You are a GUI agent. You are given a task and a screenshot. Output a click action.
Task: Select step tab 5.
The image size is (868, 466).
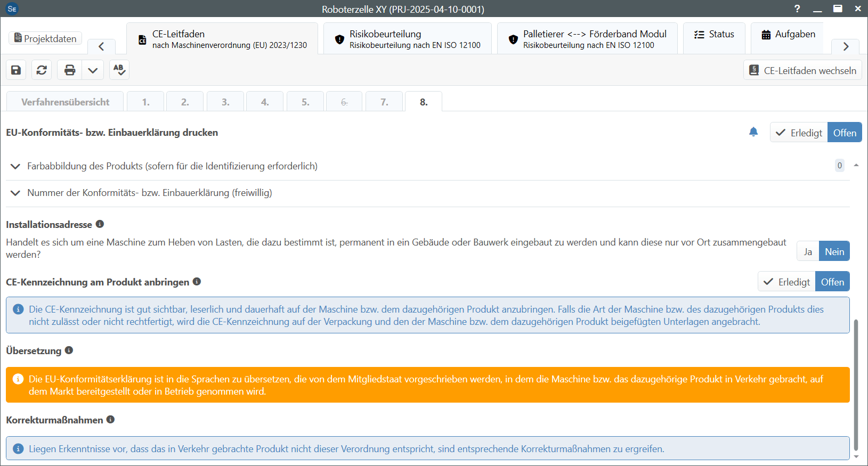point(305,102)
